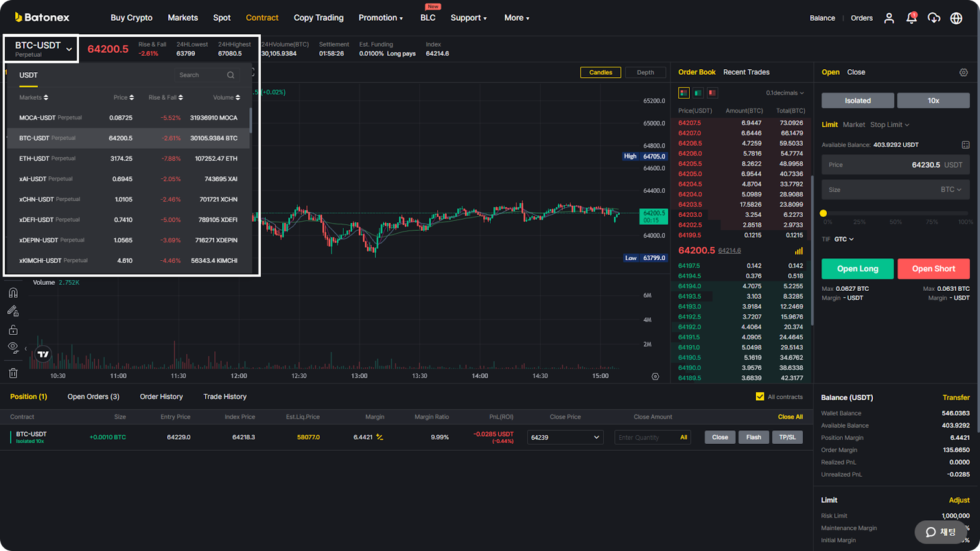980x551 pixels.
Task: Click the 10x leverage button
Action: point(933,100)
